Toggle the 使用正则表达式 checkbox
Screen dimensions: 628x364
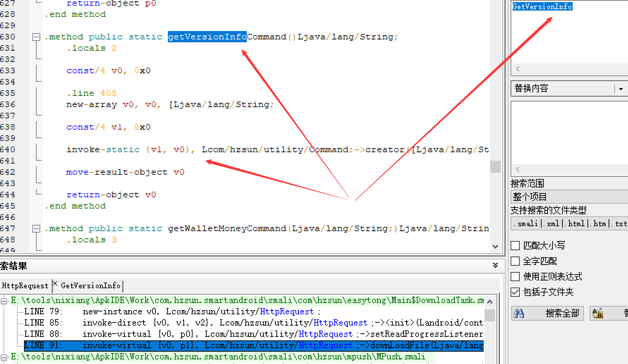click(x=515, y=276)
